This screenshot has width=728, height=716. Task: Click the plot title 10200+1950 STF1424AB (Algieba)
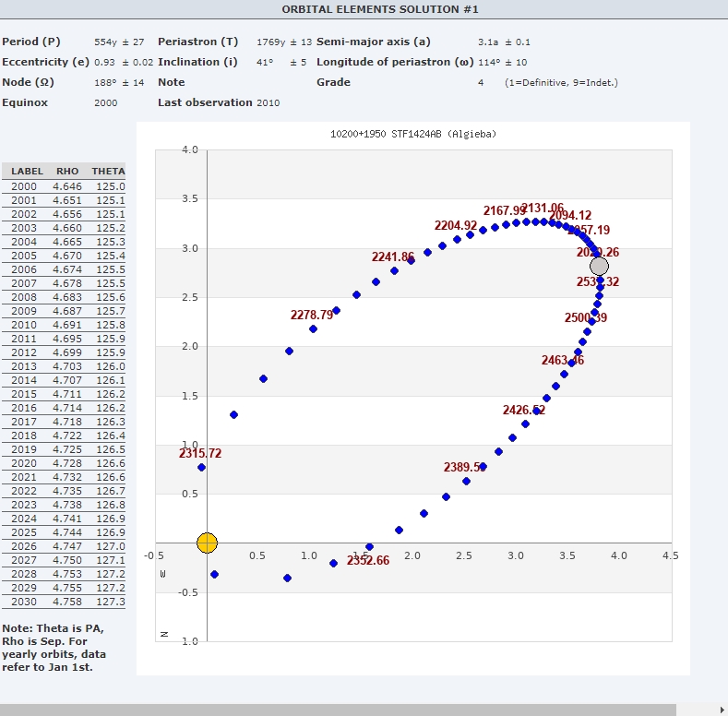click(x=413, y=135)
